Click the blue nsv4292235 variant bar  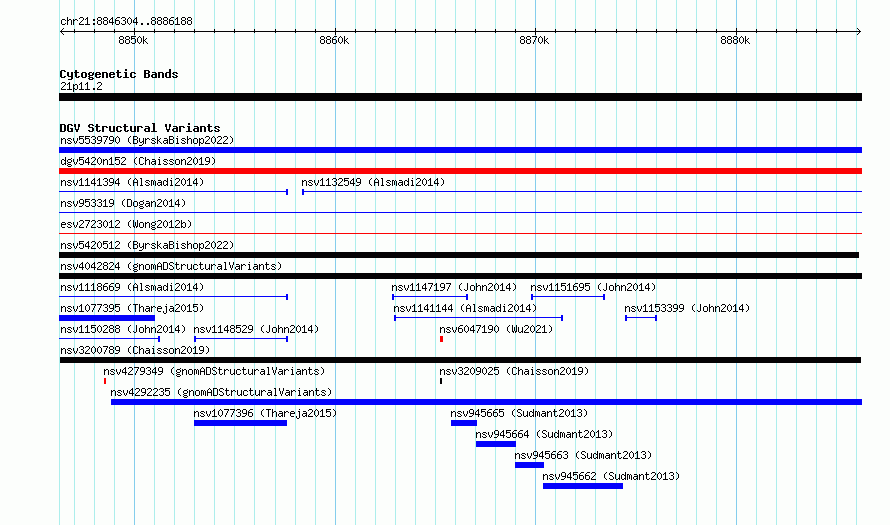(486, 402)
